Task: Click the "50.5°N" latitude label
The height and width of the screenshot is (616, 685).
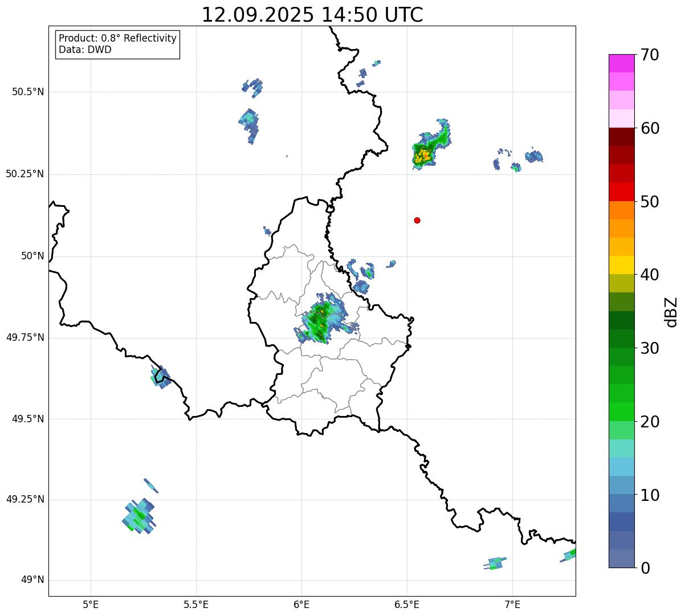Action: click(x=28, y=92)
